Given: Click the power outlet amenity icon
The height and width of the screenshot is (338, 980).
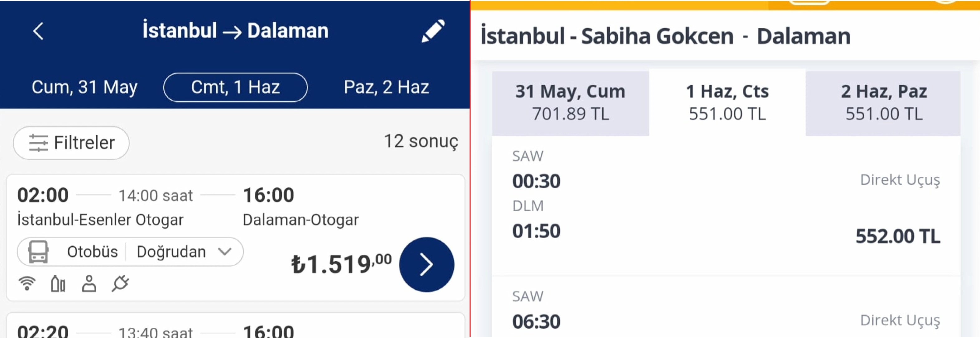Looking at the screenshot, I should click(120, 283).
